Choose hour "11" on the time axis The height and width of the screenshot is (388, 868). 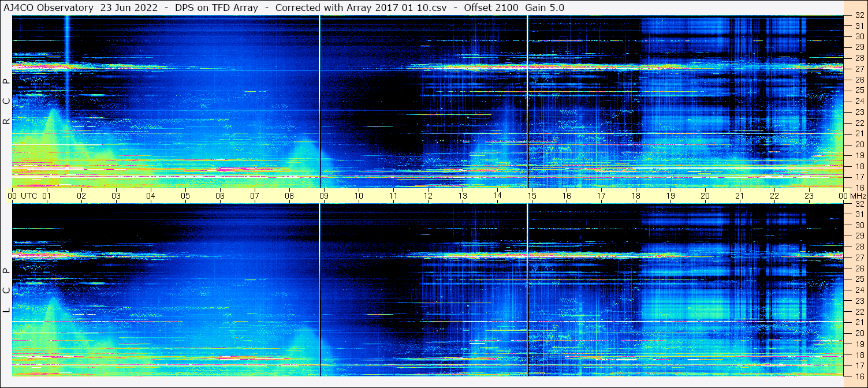click(x=393, y=196)
